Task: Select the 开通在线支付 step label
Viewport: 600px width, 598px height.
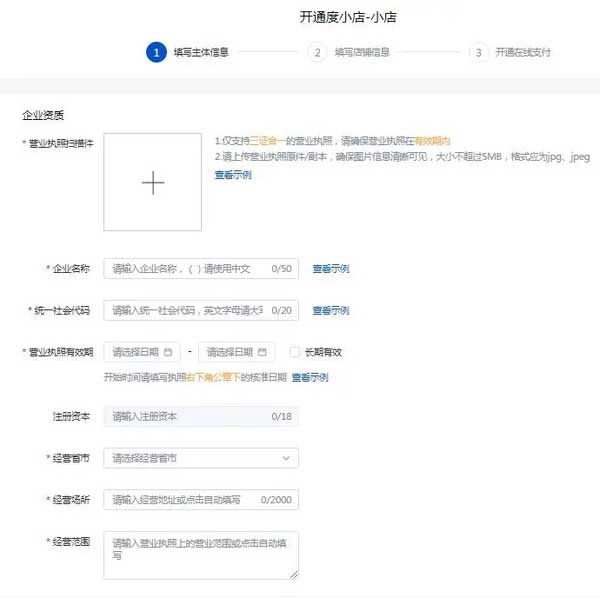Action: pyautogui.click(x=522, y=52)
